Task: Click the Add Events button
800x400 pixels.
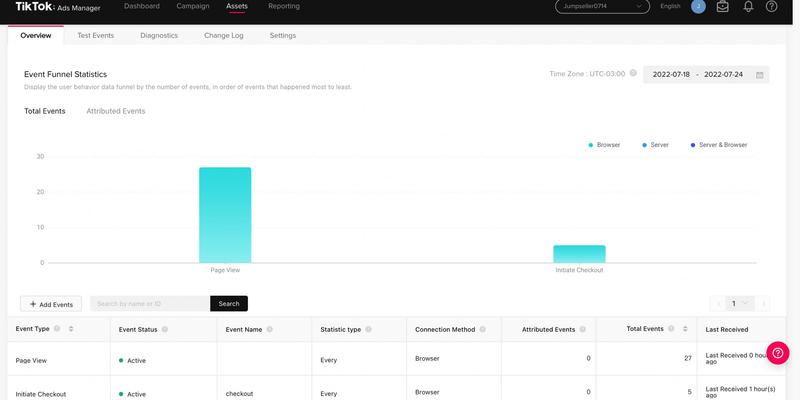Action: 51,304
